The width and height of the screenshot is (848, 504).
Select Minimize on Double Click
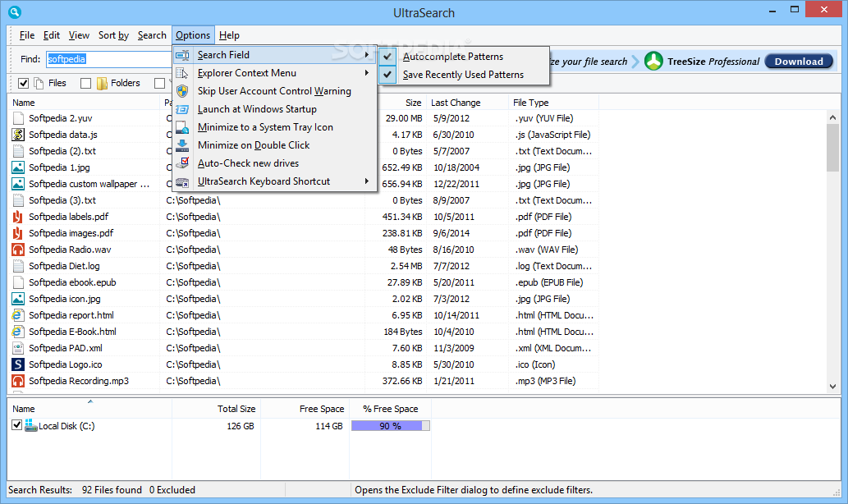point(275,145)
